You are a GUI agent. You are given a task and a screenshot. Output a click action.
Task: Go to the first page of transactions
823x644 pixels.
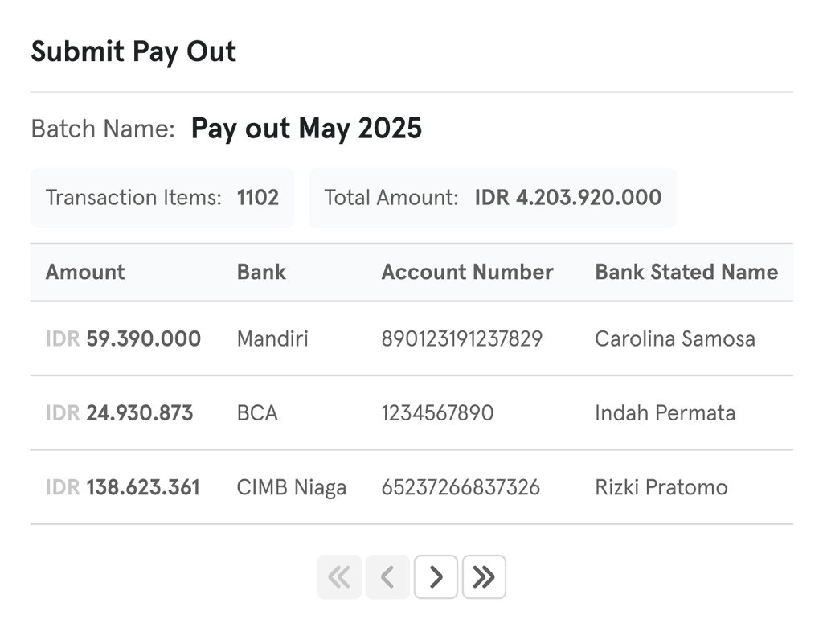pos(339,576)
